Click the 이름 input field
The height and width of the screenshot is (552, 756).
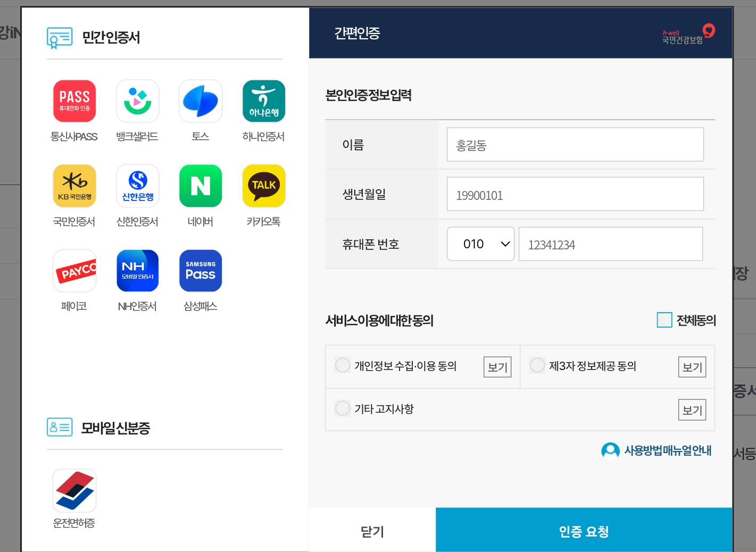coord(575,145)
